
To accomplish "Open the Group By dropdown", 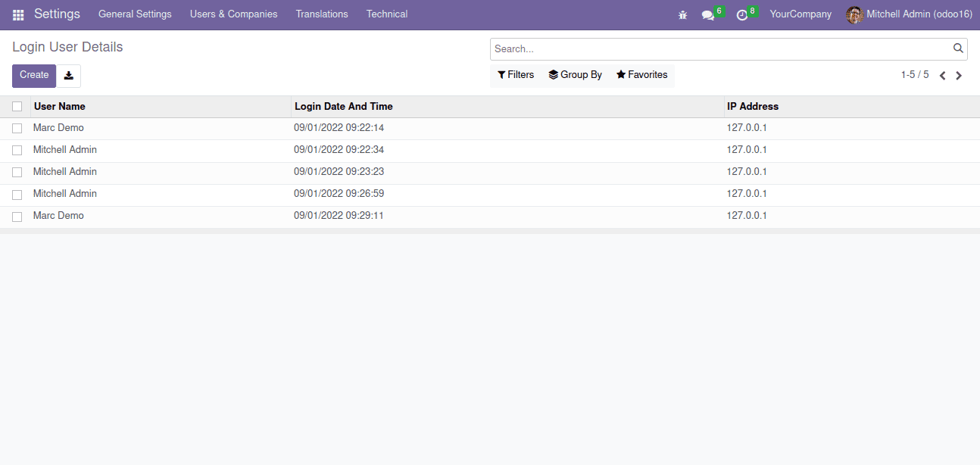I will [x=576, y=75].
